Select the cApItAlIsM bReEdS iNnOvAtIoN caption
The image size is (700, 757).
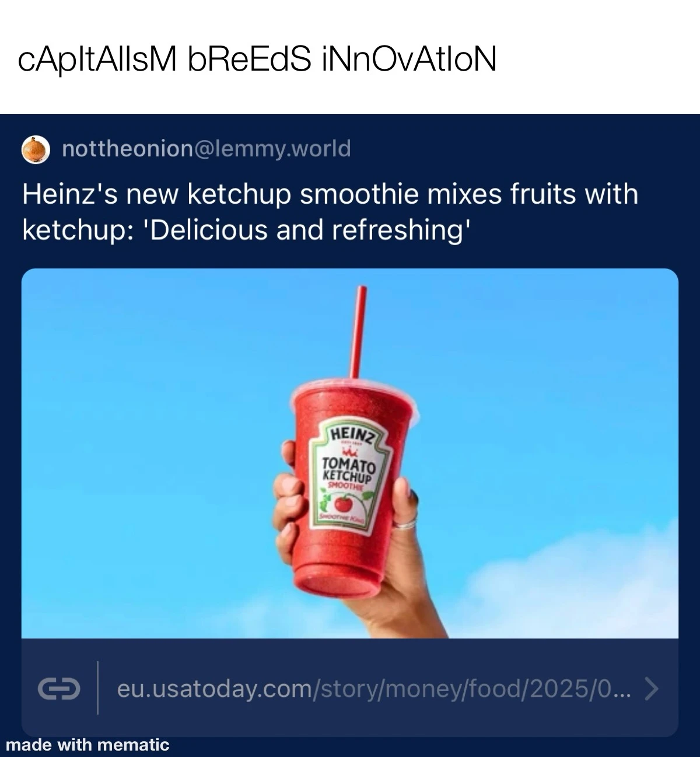[257, 59]
